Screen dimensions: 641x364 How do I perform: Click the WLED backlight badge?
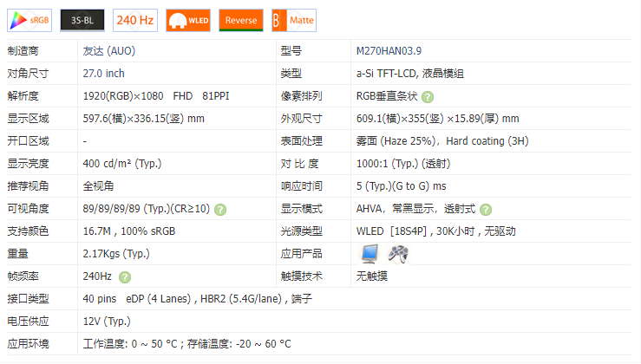[188, 20]
